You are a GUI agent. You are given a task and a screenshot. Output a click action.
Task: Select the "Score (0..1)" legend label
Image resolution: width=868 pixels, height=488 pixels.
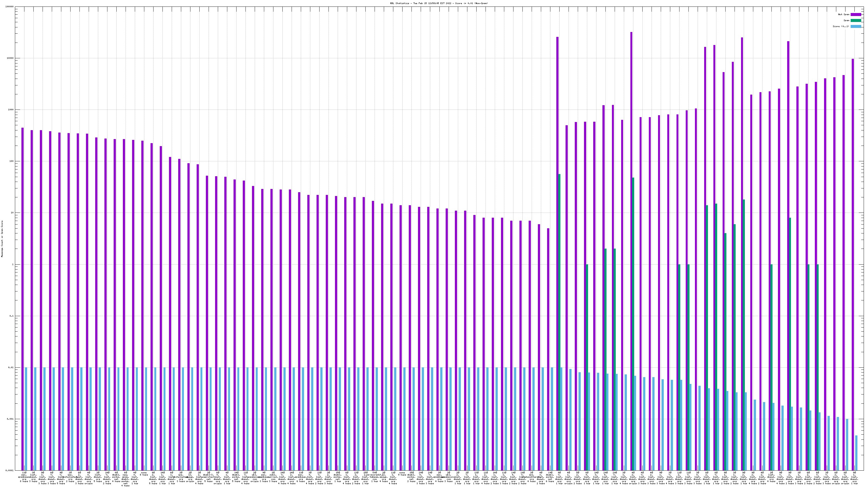pyautogui.click(x=841, y=26)
